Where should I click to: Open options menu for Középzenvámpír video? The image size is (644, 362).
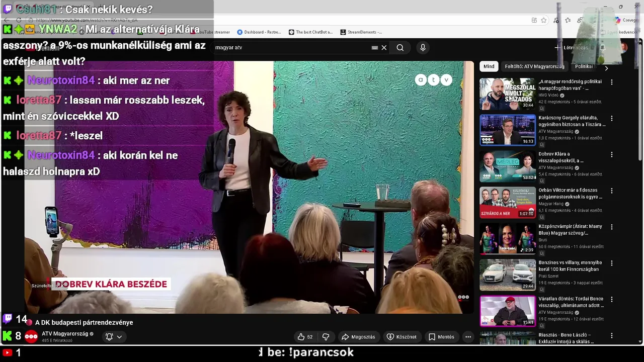(612, 227)
